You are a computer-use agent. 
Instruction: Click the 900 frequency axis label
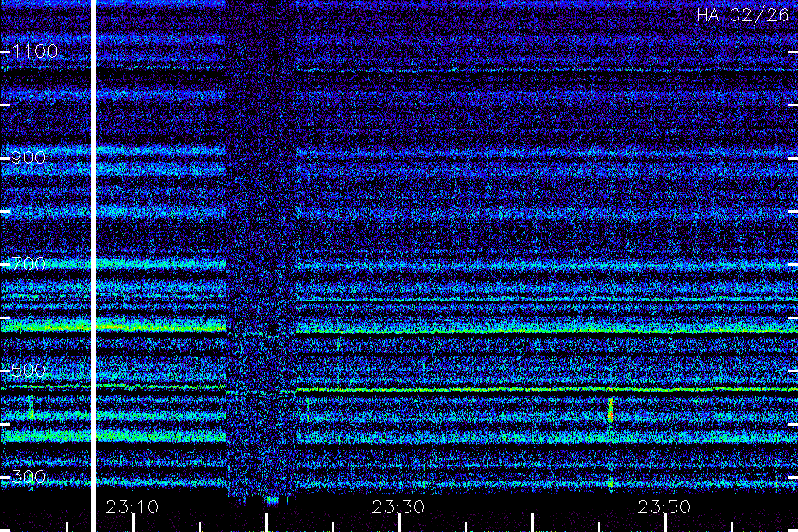point(28,158)
